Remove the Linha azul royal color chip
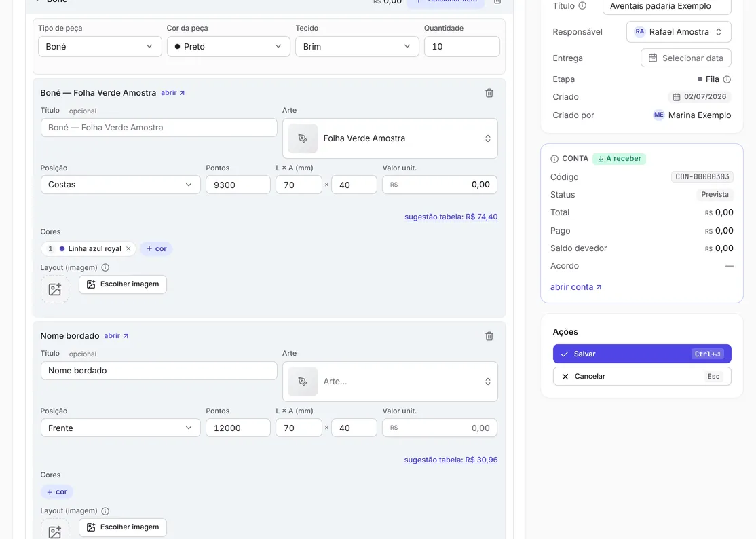Screen dimensions: 756x539 [128, 248]
